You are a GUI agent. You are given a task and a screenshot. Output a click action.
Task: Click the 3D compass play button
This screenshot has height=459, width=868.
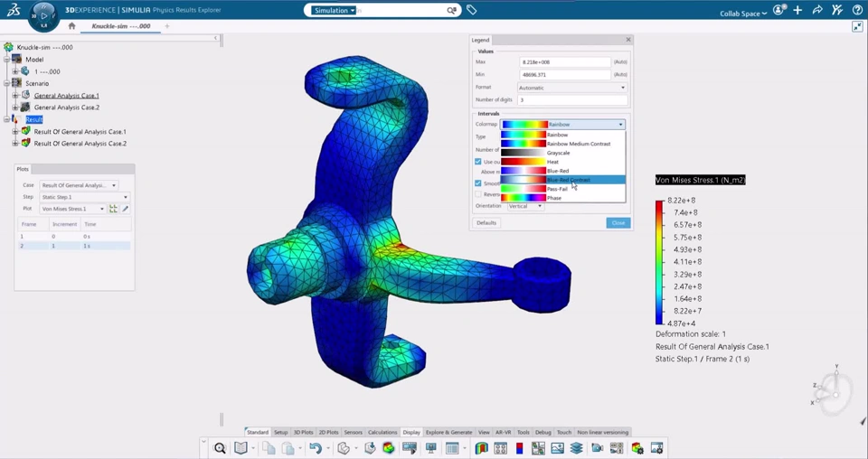pos(43,15)
